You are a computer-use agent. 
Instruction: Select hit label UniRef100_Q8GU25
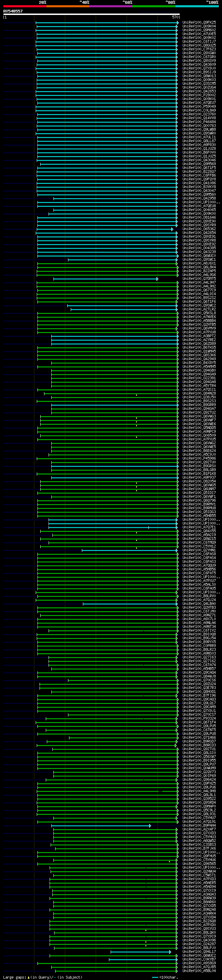point(199,45)
